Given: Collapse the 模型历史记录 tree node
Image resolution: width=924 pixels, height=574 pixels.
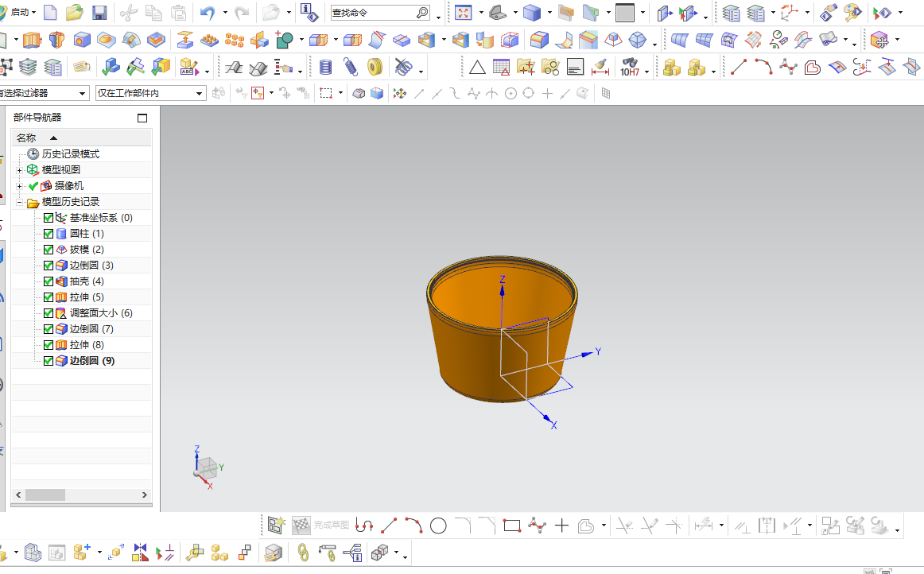Looking at the screenshot, I should pyautogui.click(x=19, y=202).
